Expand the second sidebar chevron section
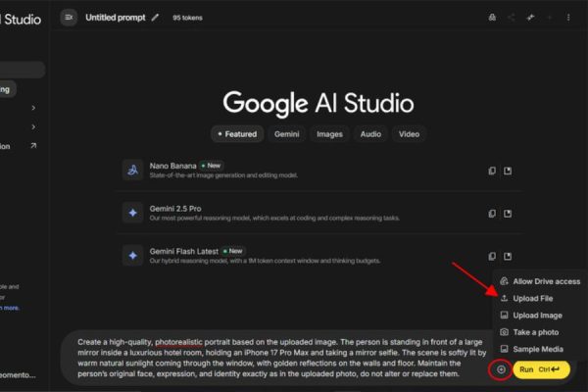Image resolution: width=588 pixels, height=392 pixels. click(x=33, y=126)
